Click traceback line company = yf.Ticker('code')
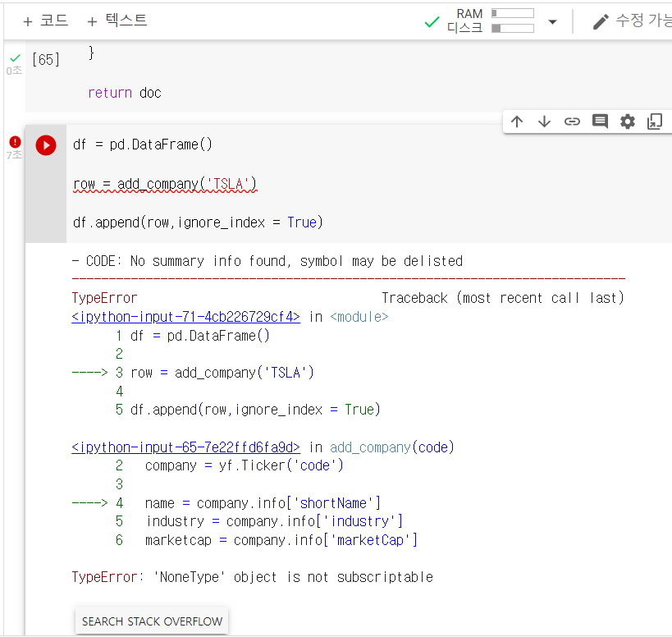 (245, 465)
